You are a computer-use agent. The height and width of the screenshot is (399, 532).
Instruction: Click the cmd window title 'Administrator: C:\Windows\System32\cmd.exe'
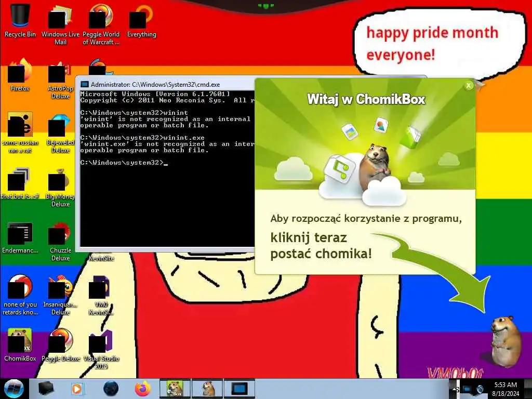(x=155, y=85)
